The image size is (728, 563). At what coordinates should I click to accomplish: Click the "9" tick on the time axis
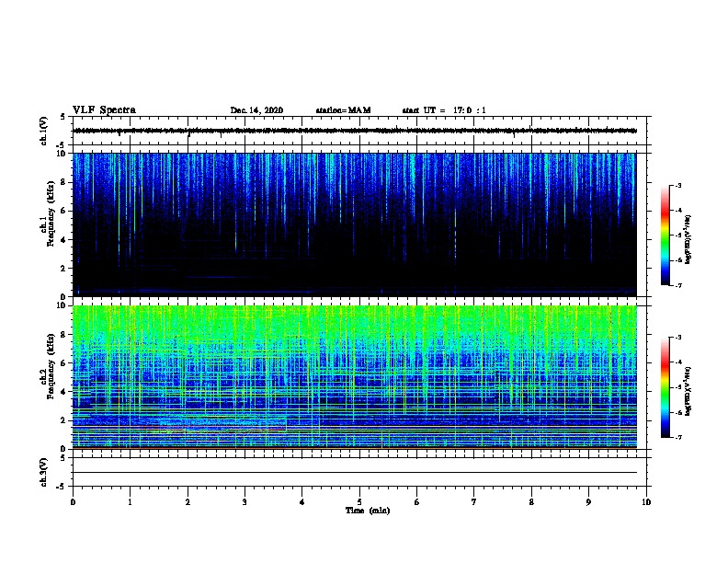(588, 502)
